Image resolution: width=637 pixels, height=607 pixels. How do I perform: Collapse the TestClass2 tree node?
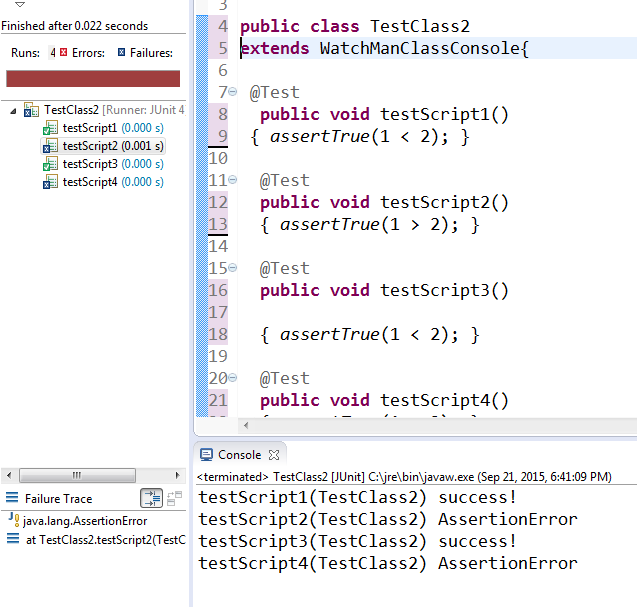pyautogui.click(x=13, y=111)
